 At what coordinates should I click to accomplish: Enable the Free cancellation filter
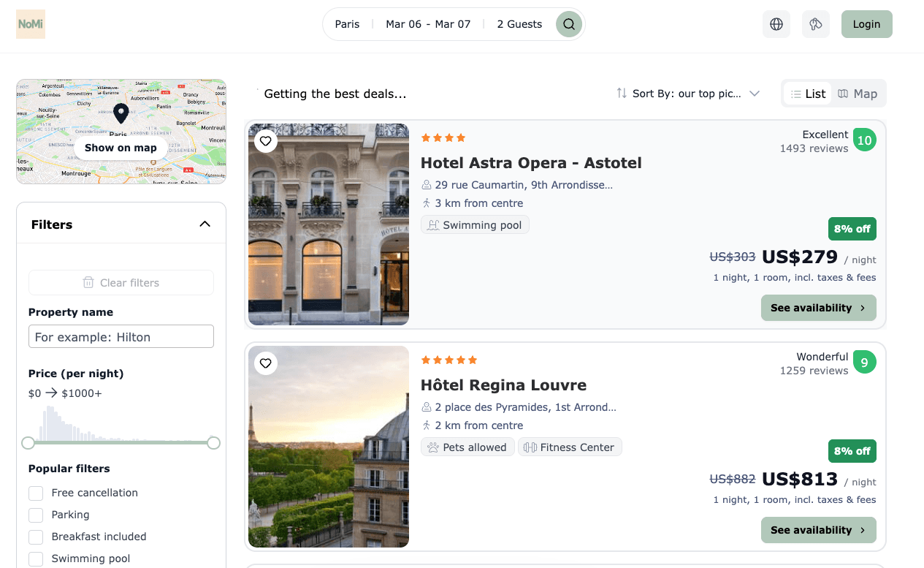click(35, 493)
